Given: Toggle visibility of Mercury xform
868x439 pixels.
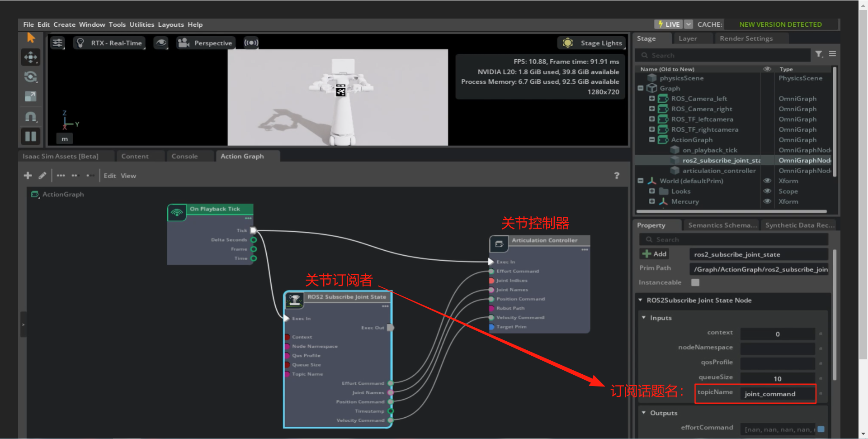Looking at the screenshot, I should pos(767,201).
